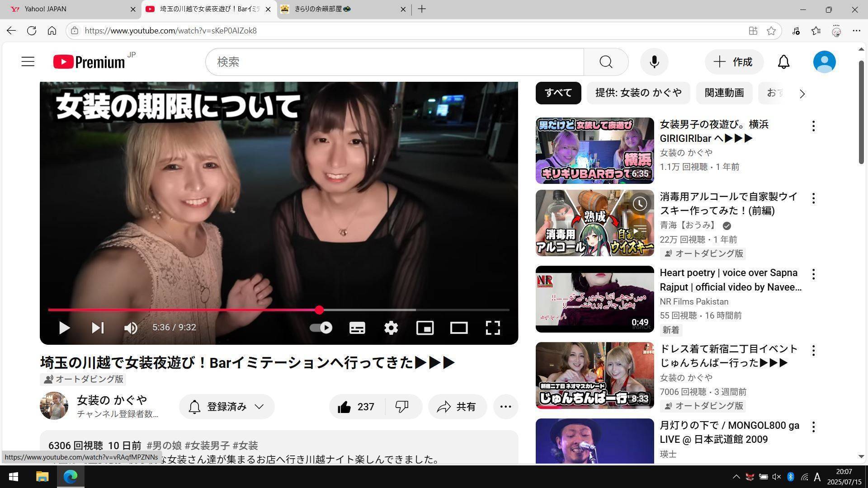Go to browser home page
Viewport: 868px width, 488px height.
coord(52,31)
